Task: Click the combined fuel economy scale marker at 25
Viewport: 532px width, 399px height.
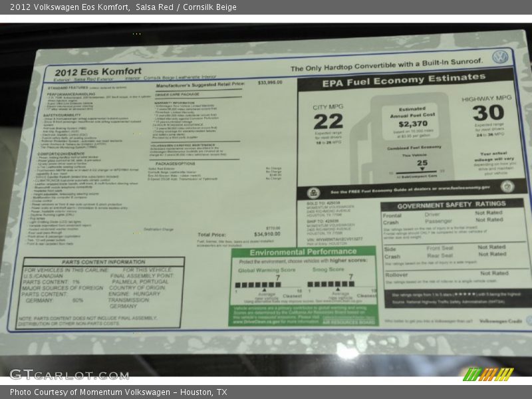Action: [x=422, y=169]
